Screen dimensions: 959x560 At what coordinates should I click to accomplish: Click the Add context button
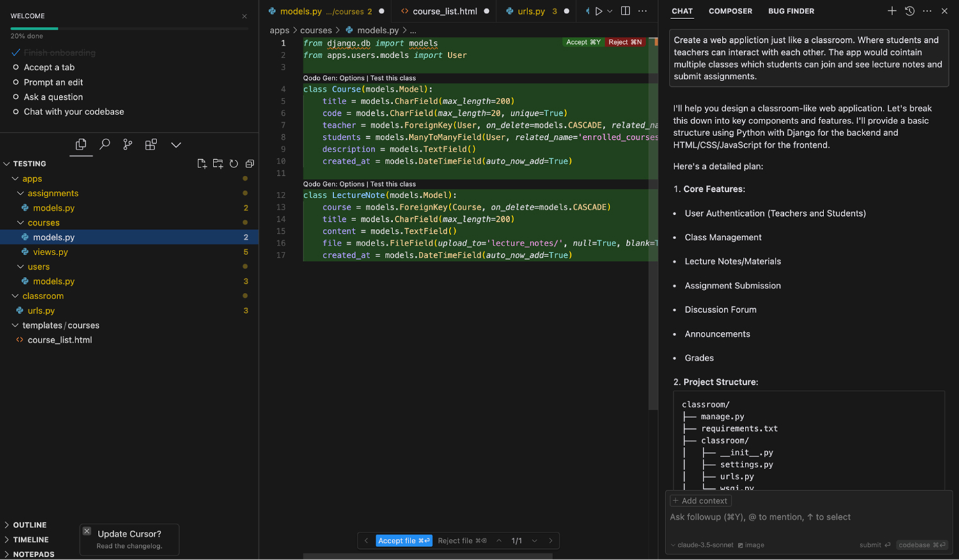click(700, 501)
